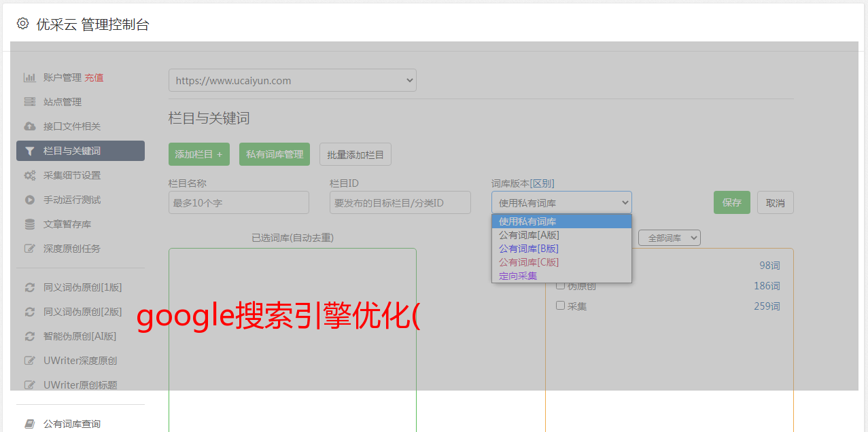This screenshot has height=432, width=868.
Task: Choose 定向采集 option
Action: tap(561, 276)
